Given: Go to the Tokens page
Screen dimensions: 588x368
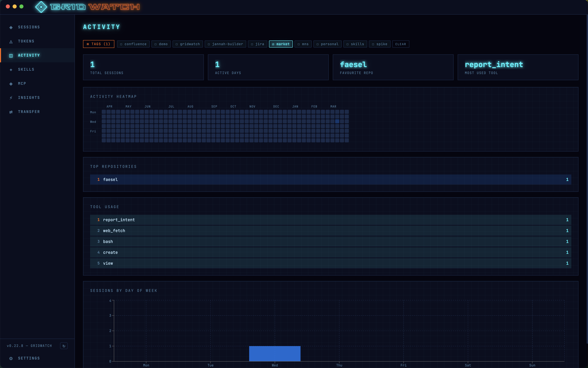Looking at the screenshot, I should [26, 41].
